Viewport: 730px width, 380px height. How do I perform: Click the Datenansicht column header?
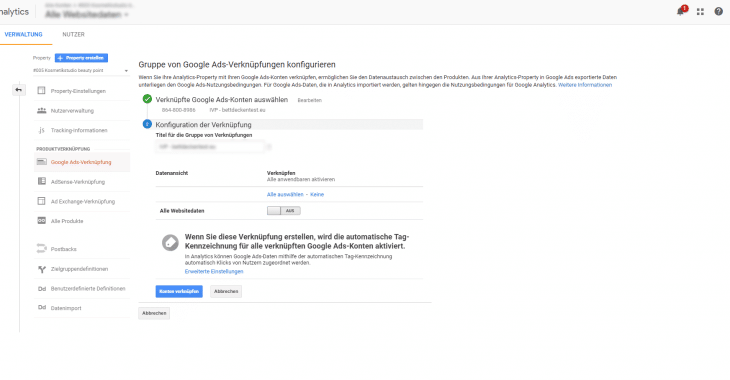click(172, 173)
